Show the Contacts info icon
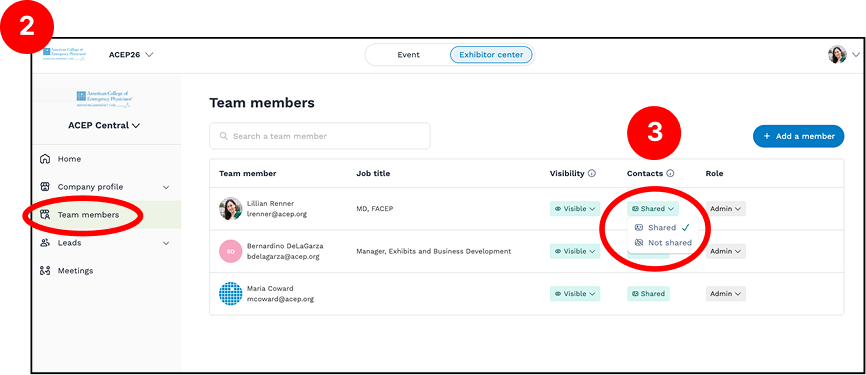 coord(670,173)
